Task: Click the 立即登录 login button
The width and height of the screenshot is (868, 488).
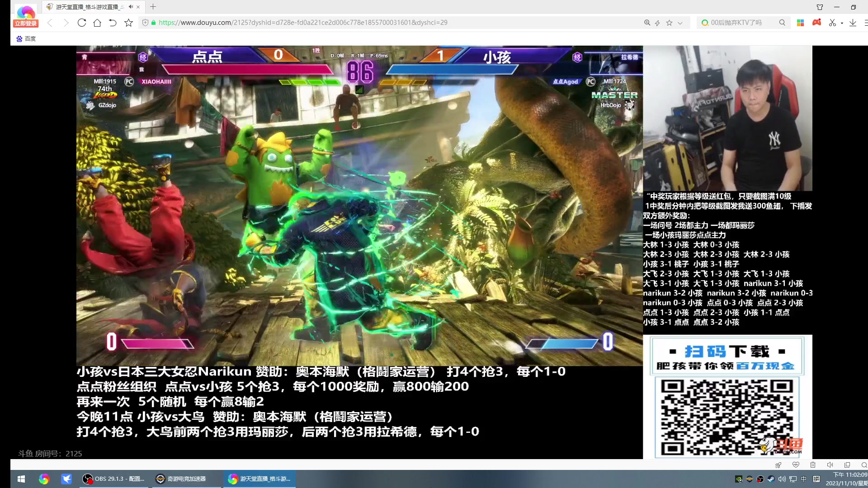Action: 26,23
